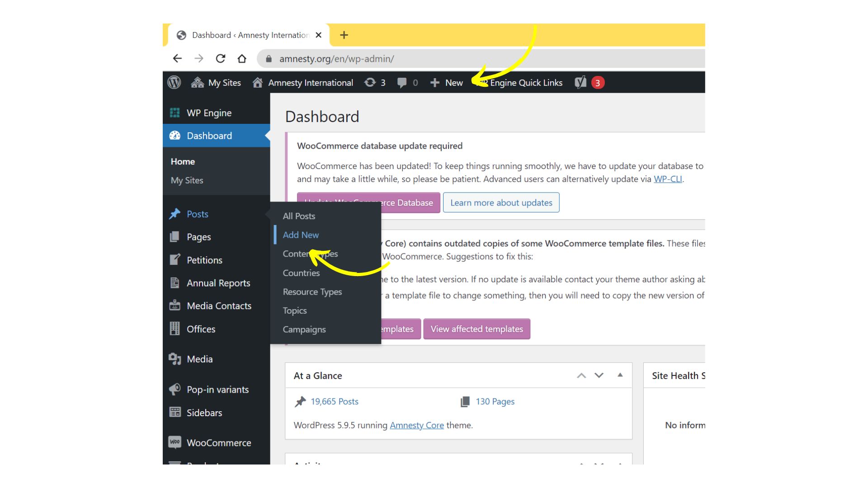
Task: Click Home under Dashboard
Action: tap(183, 161)
